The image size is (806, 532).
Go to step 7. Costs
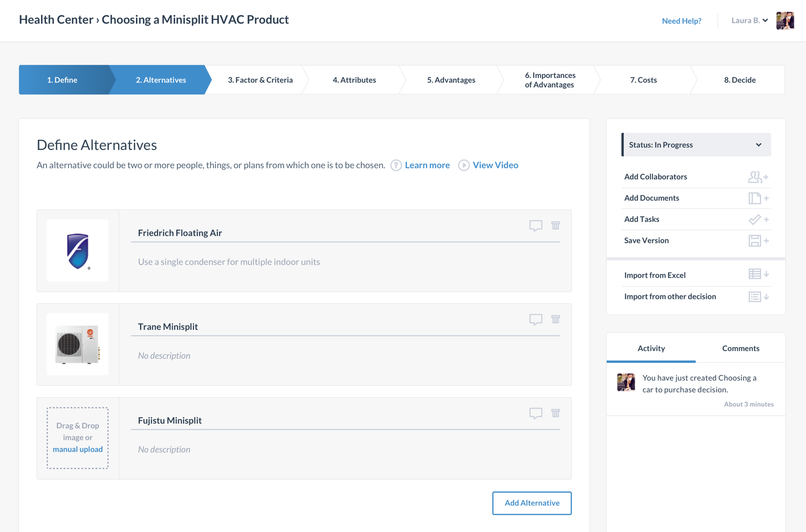point(644,80)
